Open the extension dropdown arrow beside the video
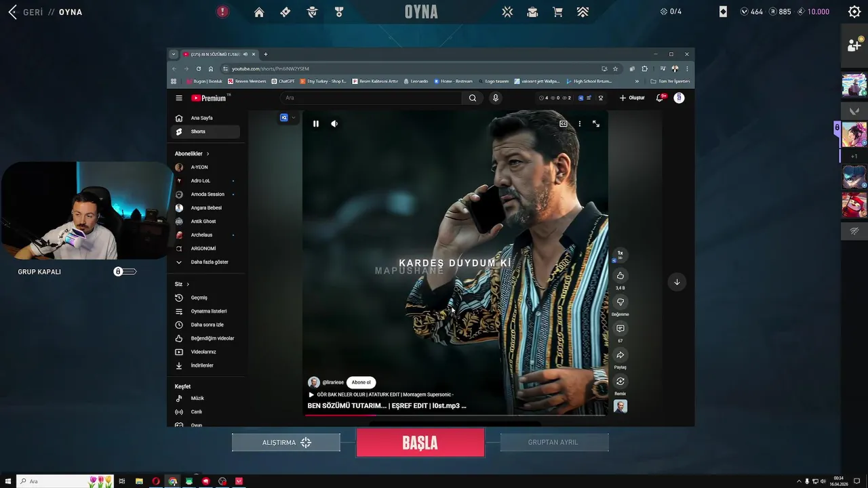Image resolution: width=868 pixels, height=488 pixels. coord(293,118)
